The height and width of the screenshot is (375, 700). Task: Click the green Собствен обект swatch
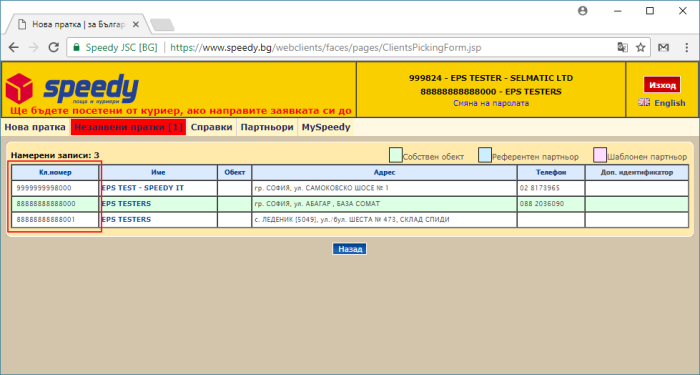396,155
